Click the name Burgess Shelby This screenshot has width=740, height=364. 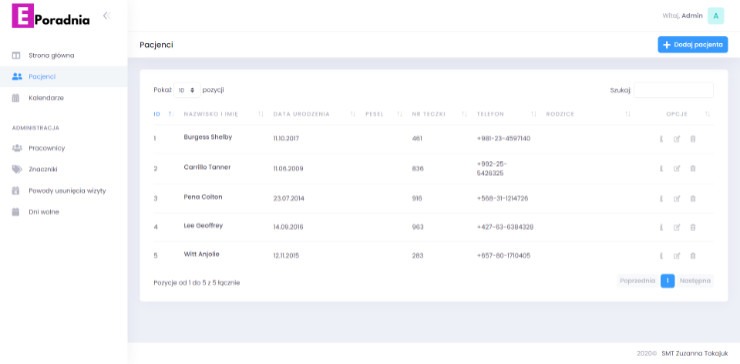pos(208,137)
